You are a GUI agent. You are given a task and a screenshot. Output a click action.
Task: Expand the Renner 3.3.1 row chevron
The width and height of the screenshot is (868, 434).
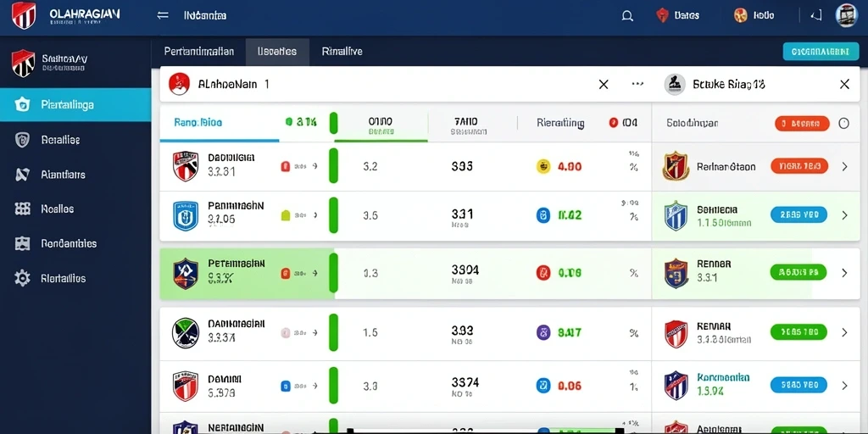(844, 272)
